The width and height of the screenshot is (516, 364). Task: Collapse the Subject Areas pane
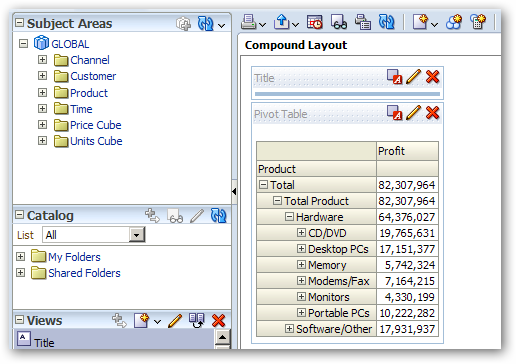(20, 23)
